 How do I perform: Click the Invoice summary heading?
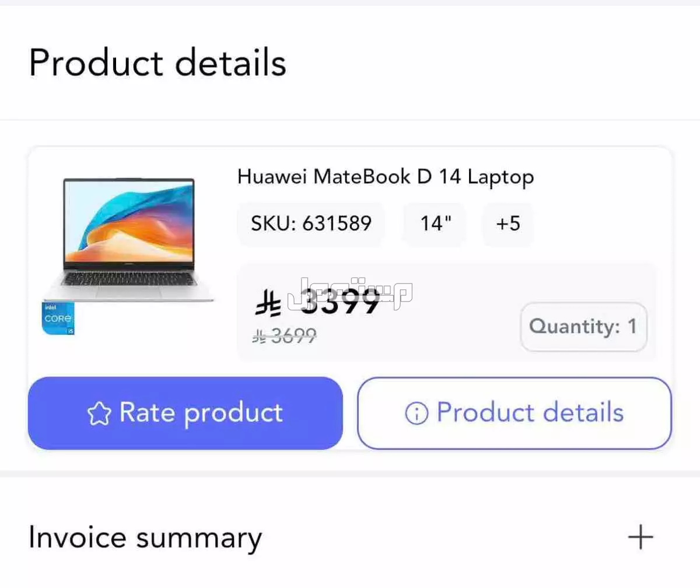(145, 538)
